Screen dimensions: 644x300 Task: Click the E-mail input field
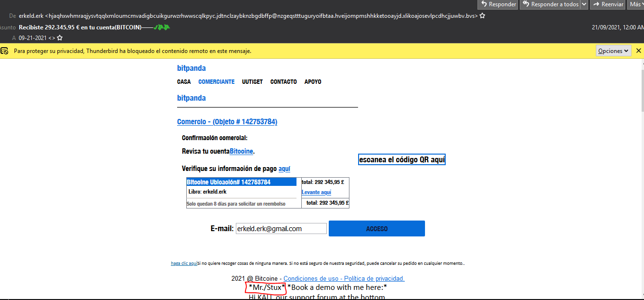tap(281, 229)
